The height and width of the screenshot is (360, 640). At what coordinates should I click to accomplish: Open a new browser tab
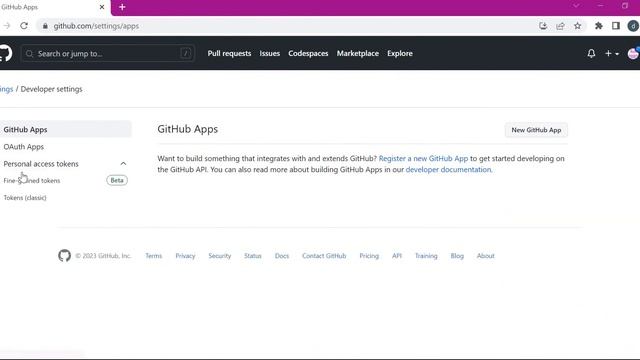122,7
